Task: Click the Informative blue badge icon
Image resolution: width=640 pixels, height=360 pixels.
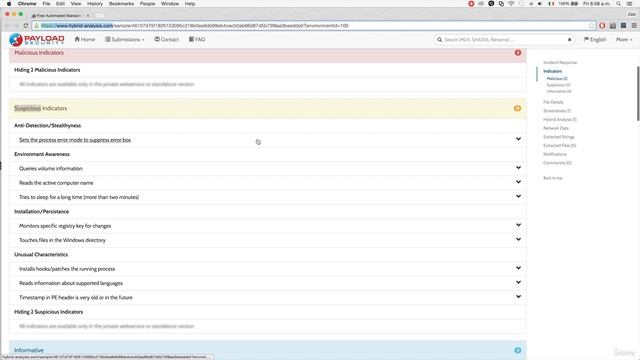Action: [518, 350]
